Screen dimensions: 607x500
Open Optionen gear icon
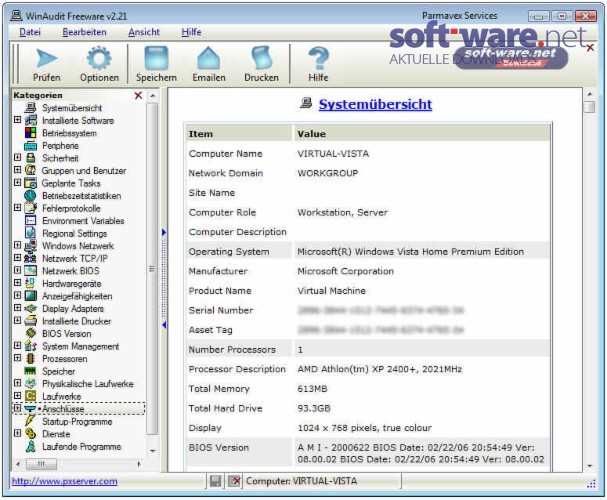click(x=99, y=58)
